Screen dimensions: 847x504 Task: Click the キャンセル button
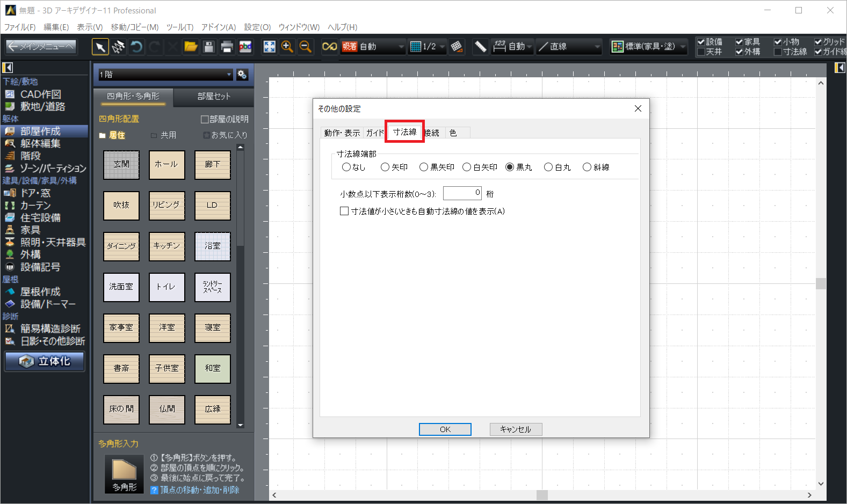(516, 429)
